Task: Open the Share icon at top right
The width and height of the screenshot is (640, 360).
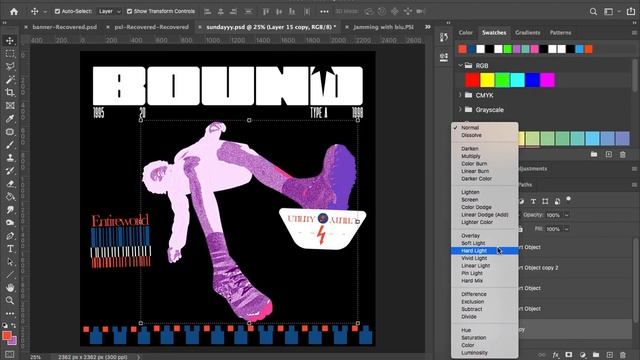Action: click(631, 11)
